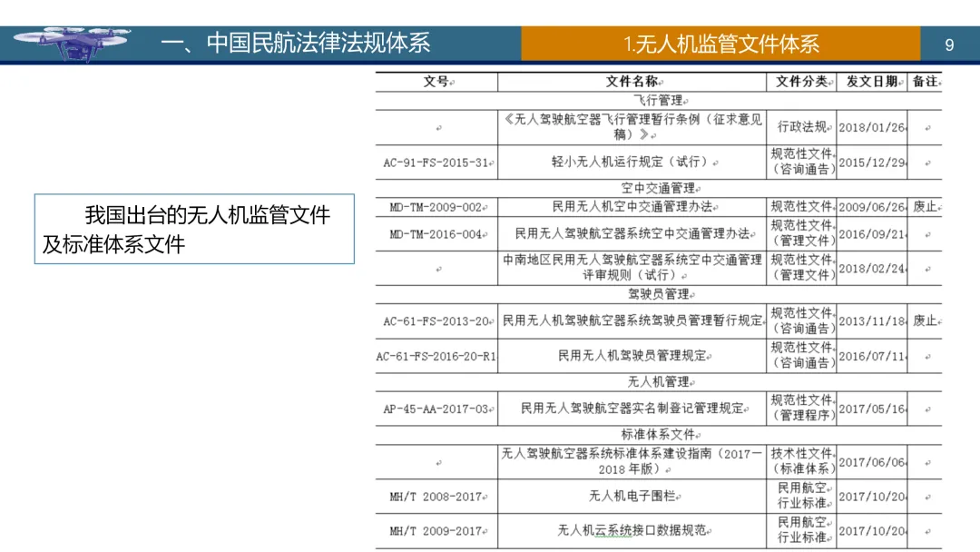Click the date cell 2015/12/29
The width and height of the screenshot is (980, 552).
click(x=872, y=163)
